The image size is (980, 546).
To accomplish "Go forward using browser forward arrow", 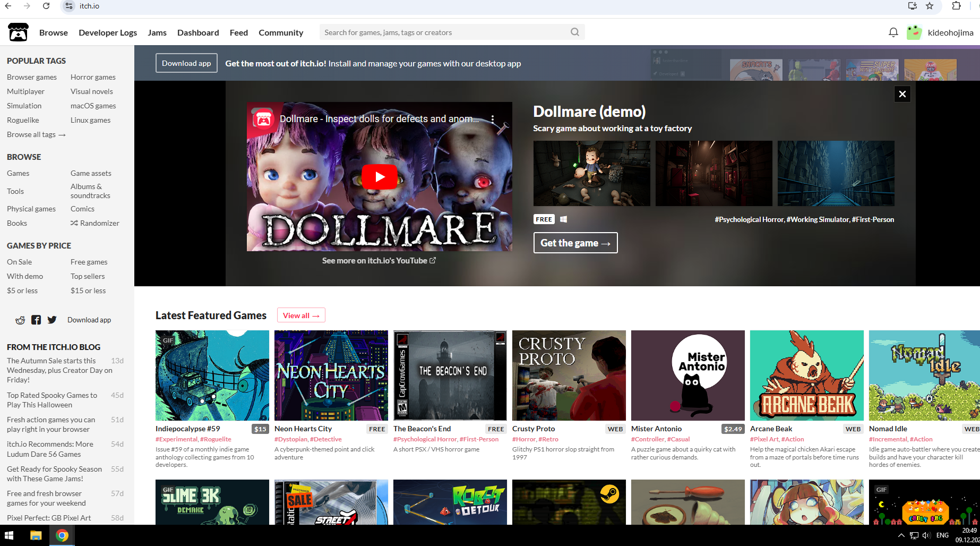I will coord(27,6).
